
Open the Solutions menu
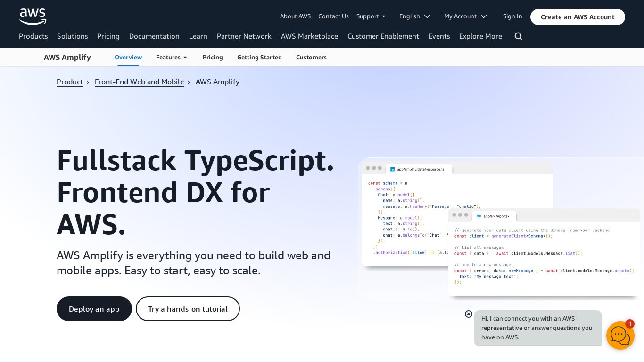[73, 36]
